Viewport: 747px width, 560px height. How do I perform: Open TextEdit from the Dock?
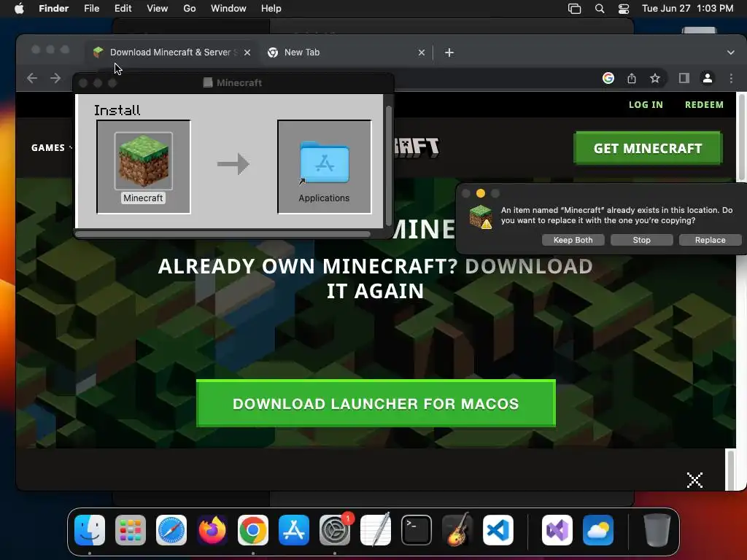pos(376,530)
